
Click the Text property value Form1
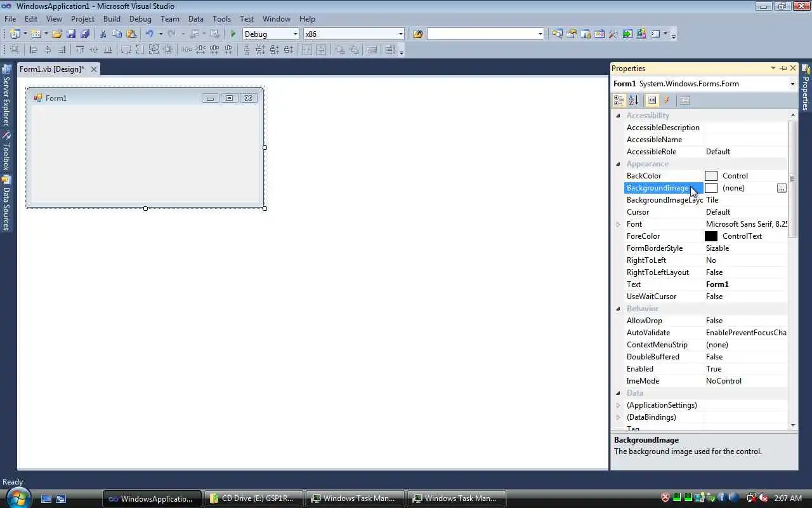[x=717, y=284]
